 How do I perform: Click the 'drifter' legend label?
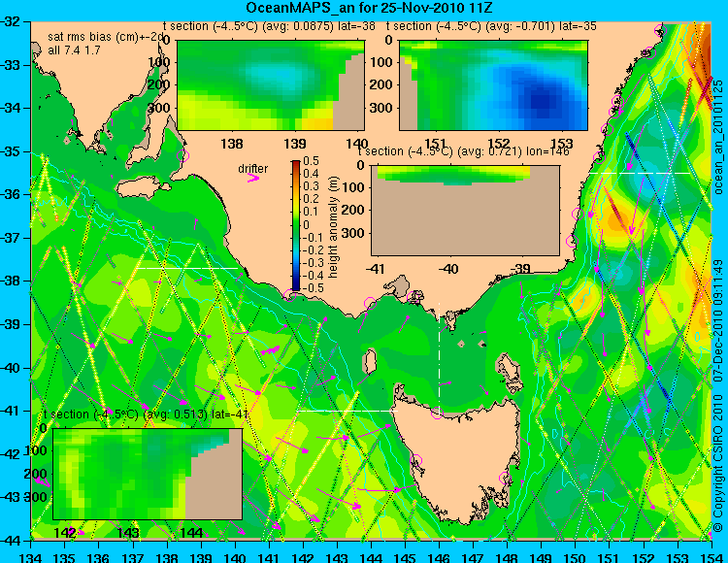[253, 169]
